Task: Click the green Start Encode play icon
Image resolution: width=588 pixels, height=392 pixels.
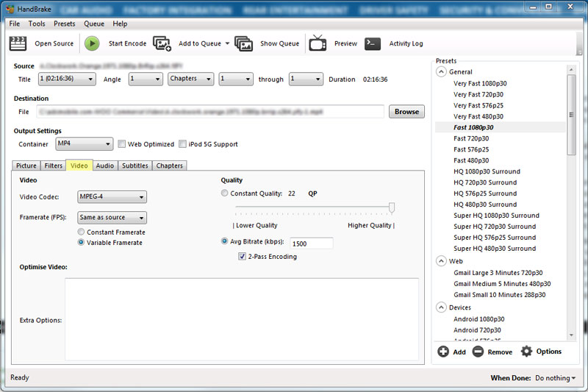Action: pyautogui.click(x=92, y=43)
